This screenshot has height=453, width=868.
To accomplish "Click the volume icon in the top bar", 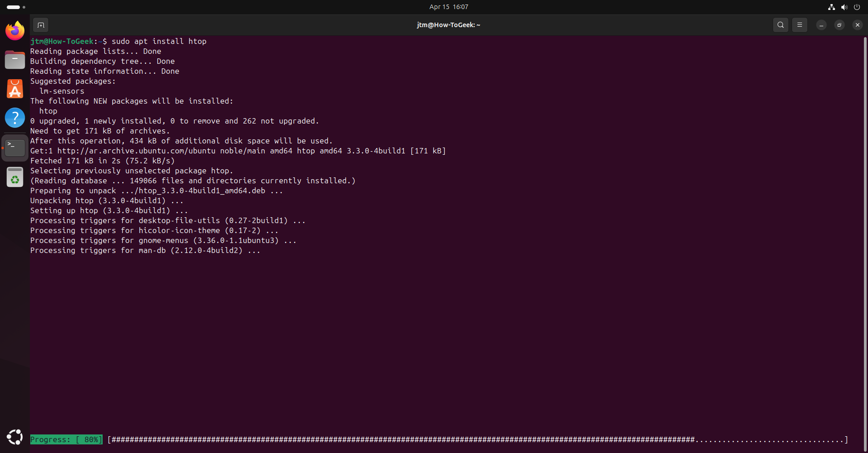I will pos(844,7).
